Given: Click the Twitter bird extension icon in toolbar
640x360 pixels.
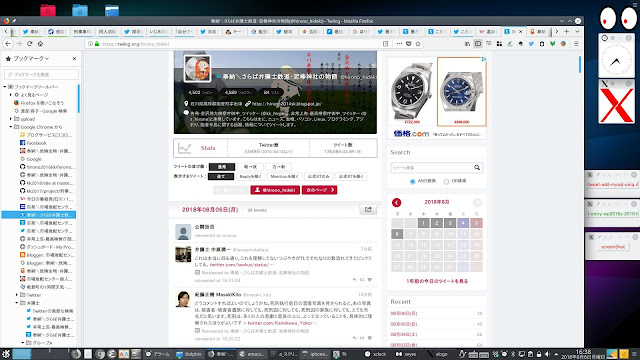Looking at the screenshot, I should (531, 44).
